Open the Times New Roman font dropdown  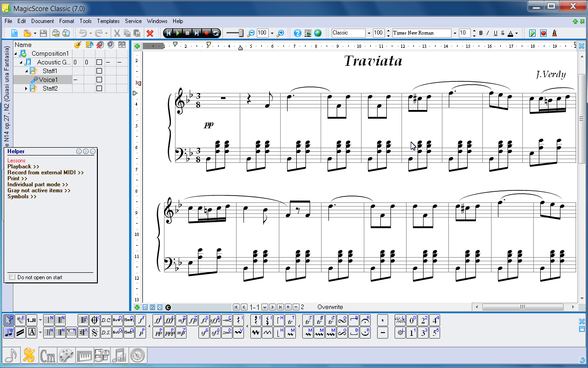(x=455, y=33)
